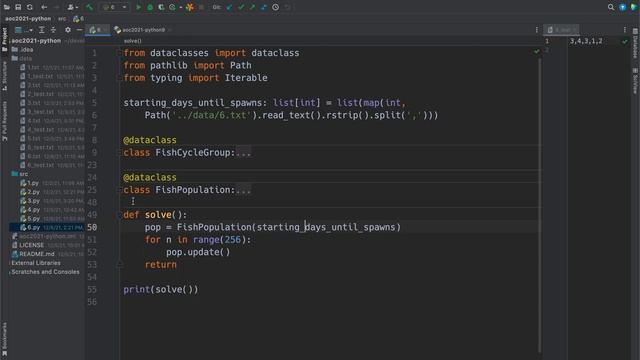The height and width of the screenshot is (360, 640).
Task: Toggle the Database tool window stripe
Action: (635, 44)
